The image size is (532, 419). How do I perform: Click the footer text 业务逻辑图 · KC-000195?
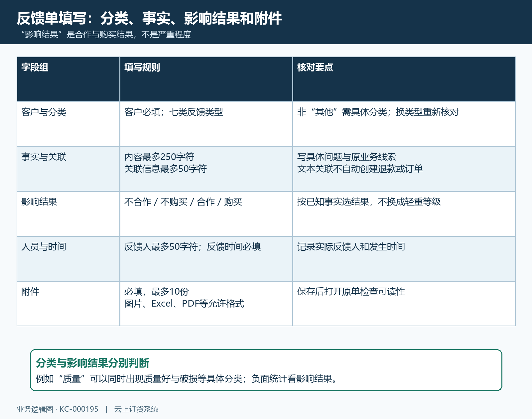click(58, 409)
